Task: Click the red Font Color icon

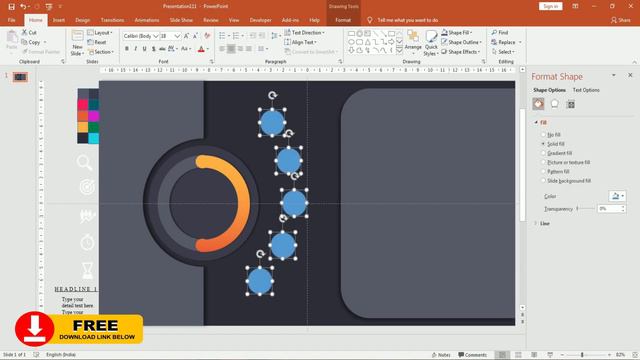Action: pos(201,49)
